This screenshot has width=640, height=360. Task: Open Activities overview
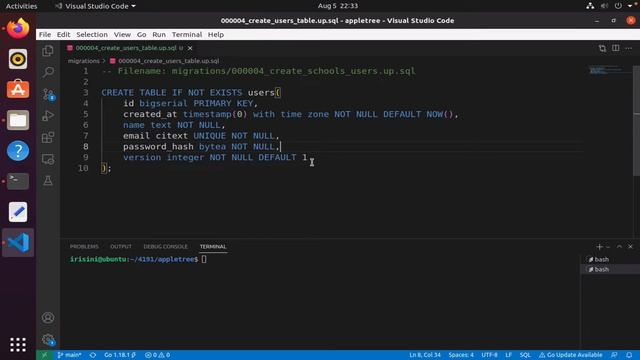tap(21, 6)
